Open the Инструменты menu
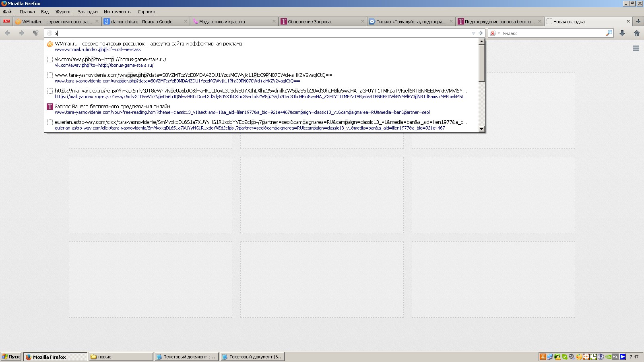Viewport: 644px width, 362px height. coord(118,12)
